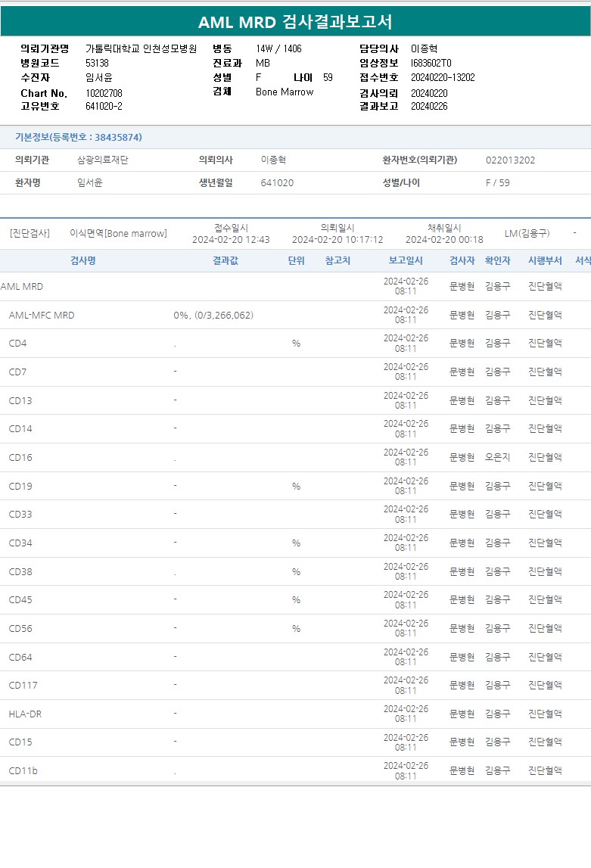The height and width of the screenshot is (868, 591).
Task: Select the 결과값 column header
Action: click(x=226, y=260)
